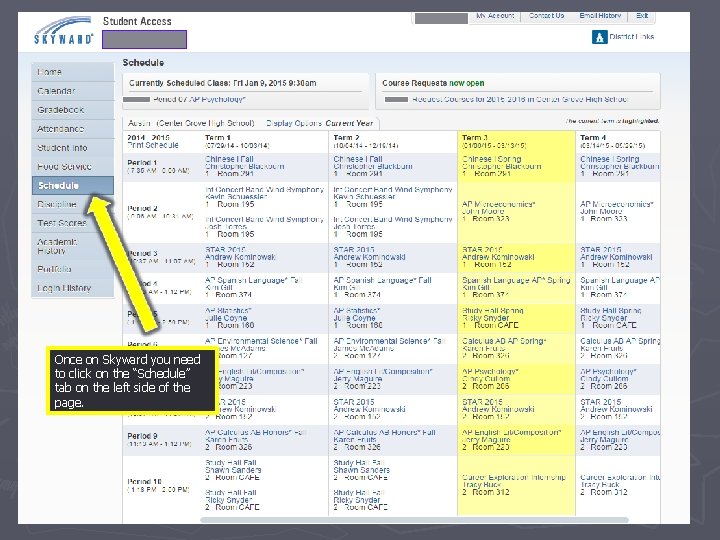Click the Term 4 column header
The height and width of the screenshot is (540, 720).
pos(593,137)
